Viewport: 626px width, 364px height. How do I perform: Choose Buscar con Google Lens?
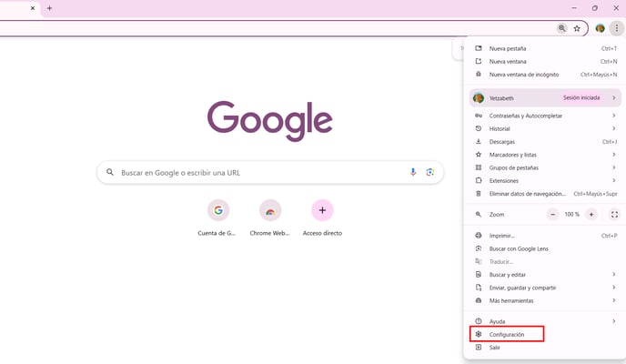coord(545,248)
